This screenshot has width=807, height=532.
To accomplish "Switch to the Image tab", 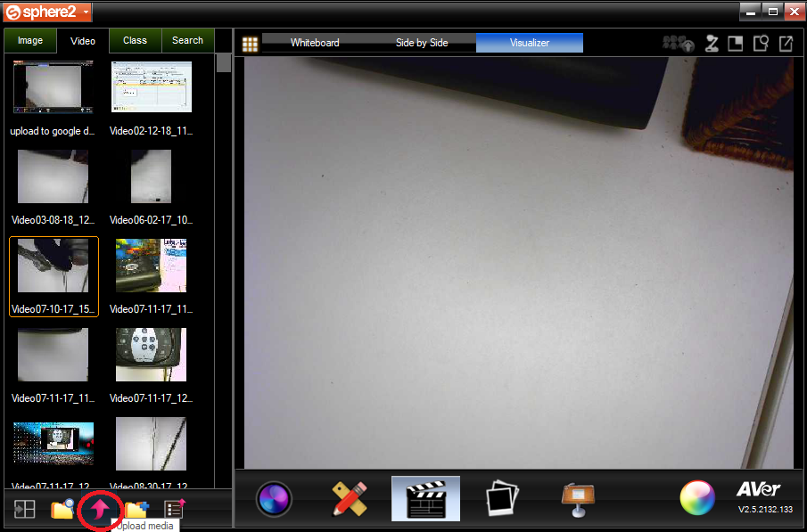I will (x=30, y=41).
